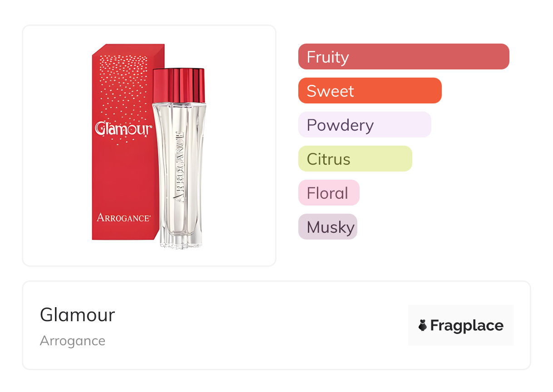This screenshot has height=392, width=553.
Task: Click the Powdery accord bar
Action: point(364,125)
